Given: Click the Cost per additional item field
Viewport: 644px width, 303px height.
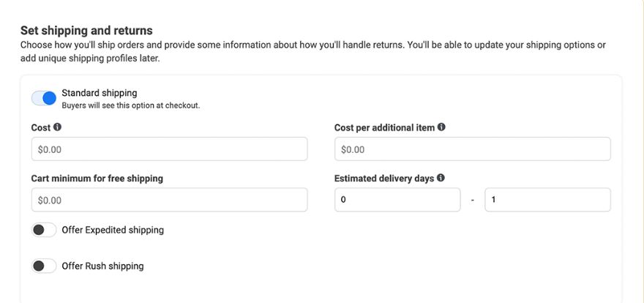Looking at the screenshot, I should tap(472, 149).
